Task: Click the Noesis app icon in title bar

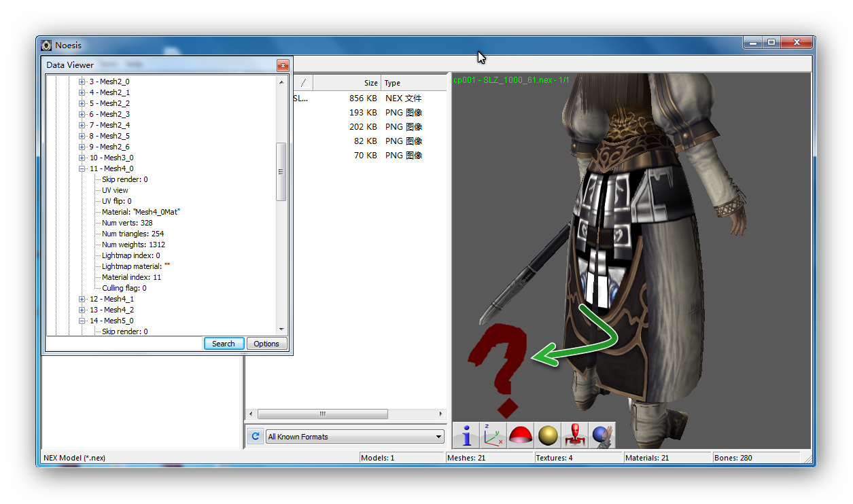Action: pyautogui.click(x=46, y=46)
